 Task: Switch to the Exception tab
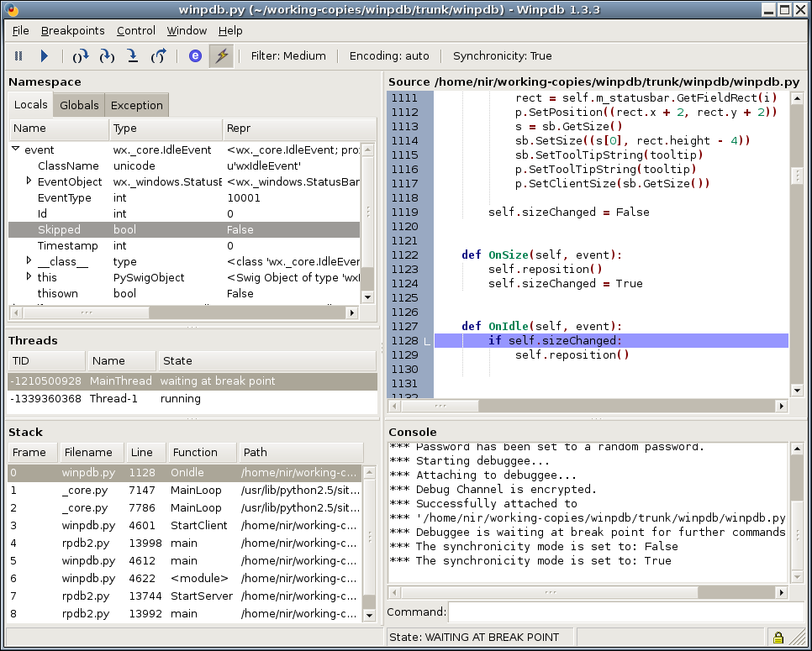click(x=137, y=106)
